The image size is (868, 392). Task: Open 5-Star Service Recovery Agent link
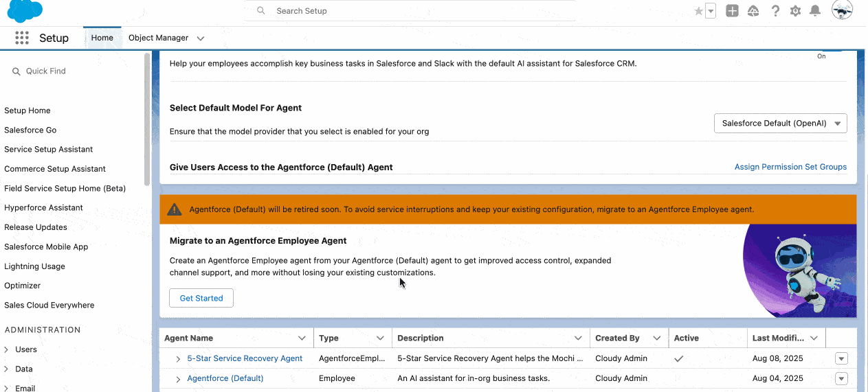[x=245, y=358]
